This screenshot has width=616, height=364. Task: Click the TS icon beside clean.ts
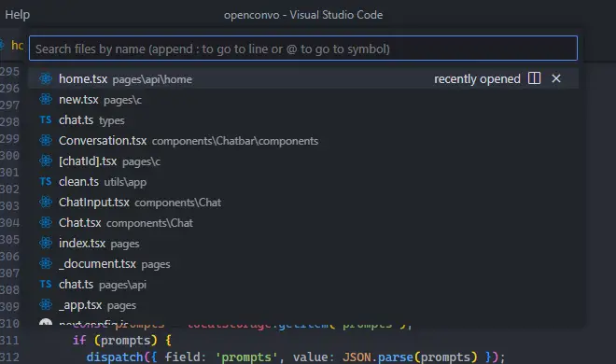(46, 181)
